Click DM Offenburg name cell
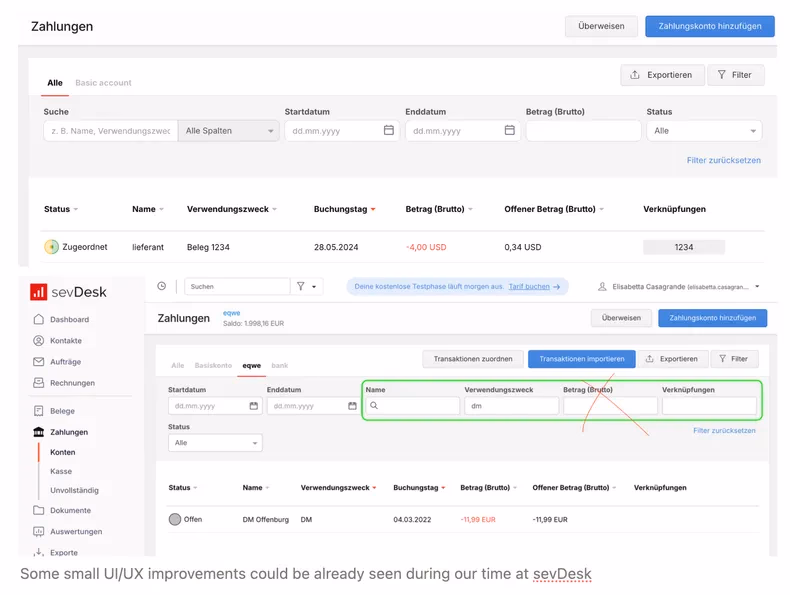Image resolution: width=790 pixels, height=595 pixels. click(266, 519)
